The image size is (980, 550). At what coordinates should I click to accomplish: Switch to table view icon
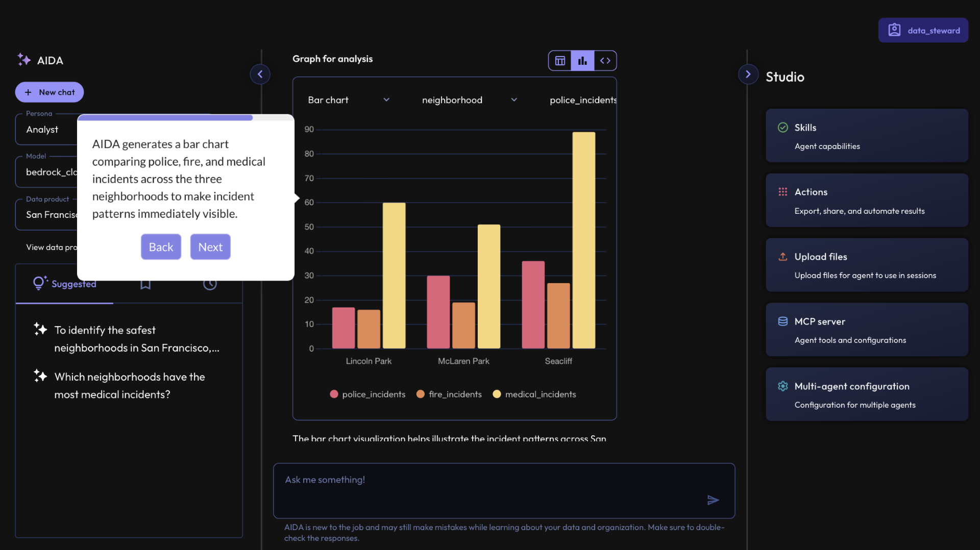(560, 61)
